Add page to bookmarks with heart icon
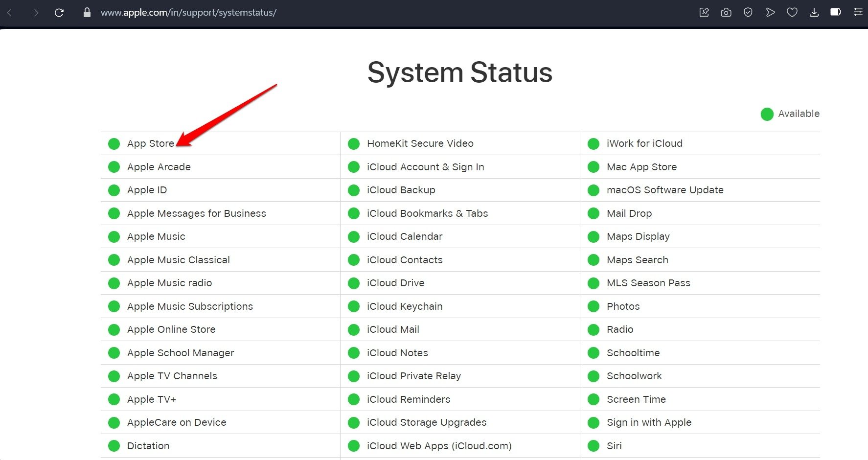Screen dimensions: 868x460 792,12
